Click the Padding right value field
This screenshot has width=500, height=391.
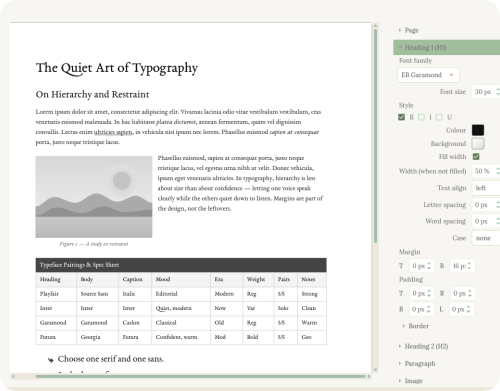(x=462, y=293)
